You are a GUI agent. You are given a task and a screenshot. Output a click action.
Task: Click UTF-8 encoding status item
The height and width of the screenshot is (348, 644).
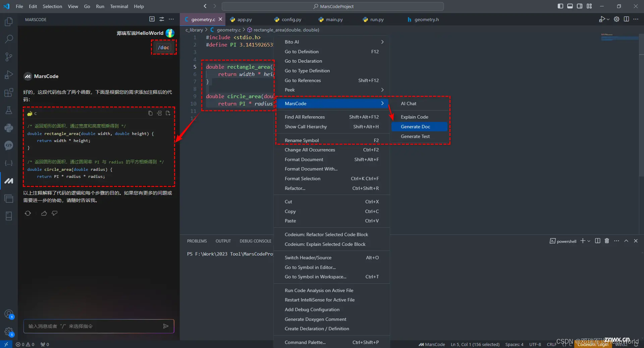[535, 344]
